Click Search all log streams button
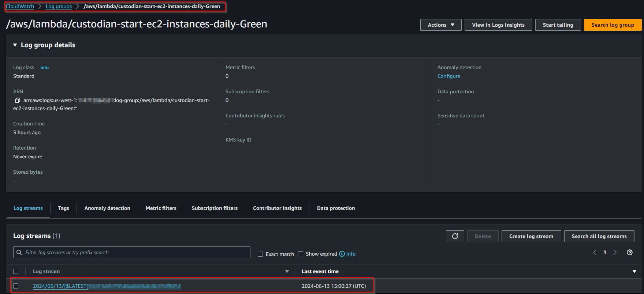 599,236
